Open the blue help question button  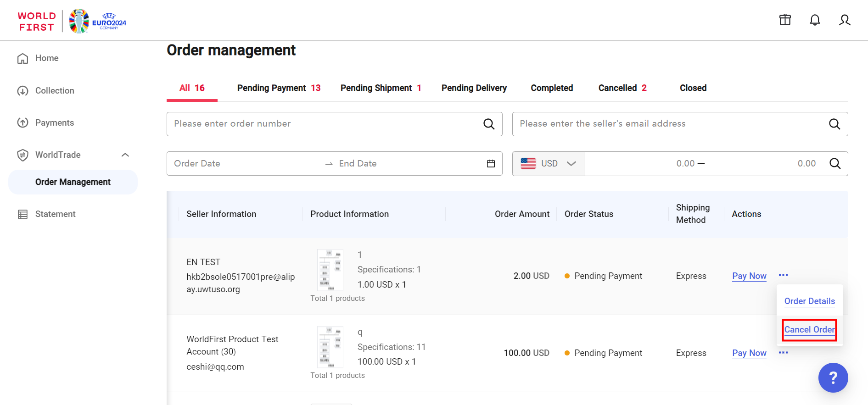[833, 377]
